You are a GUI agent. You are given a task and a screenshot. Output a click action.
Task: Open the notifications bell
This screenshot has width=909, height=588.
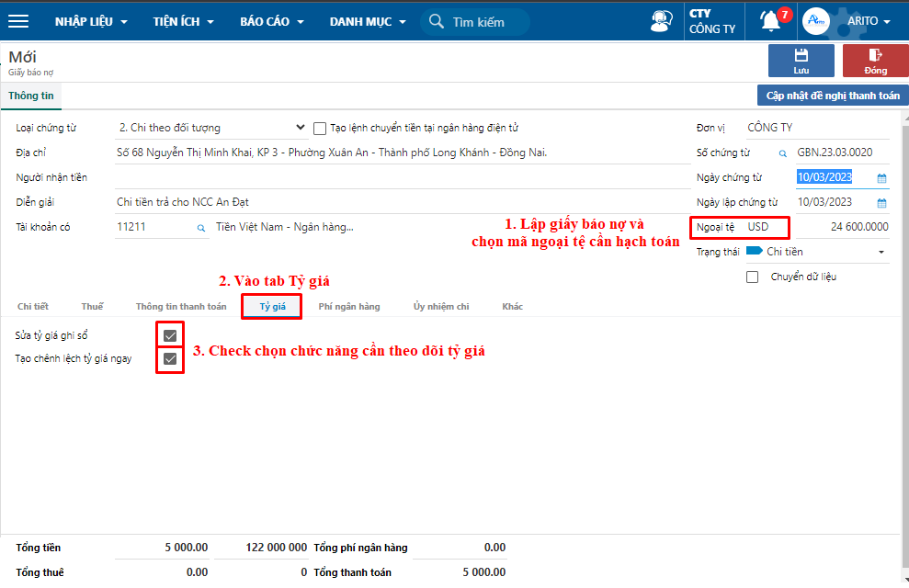click(770, 21)
